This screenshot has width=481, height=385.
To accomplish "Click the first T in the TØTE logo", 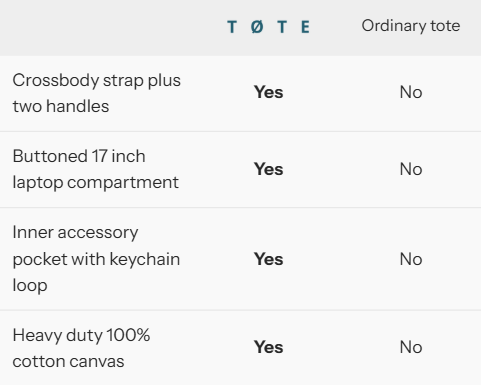I will (232, 27).
